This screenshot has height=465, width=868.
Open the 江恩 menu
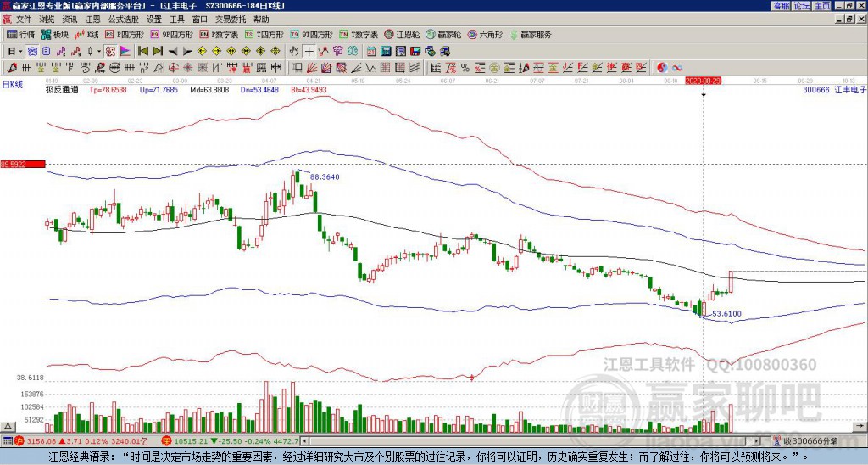coord(92,20)
